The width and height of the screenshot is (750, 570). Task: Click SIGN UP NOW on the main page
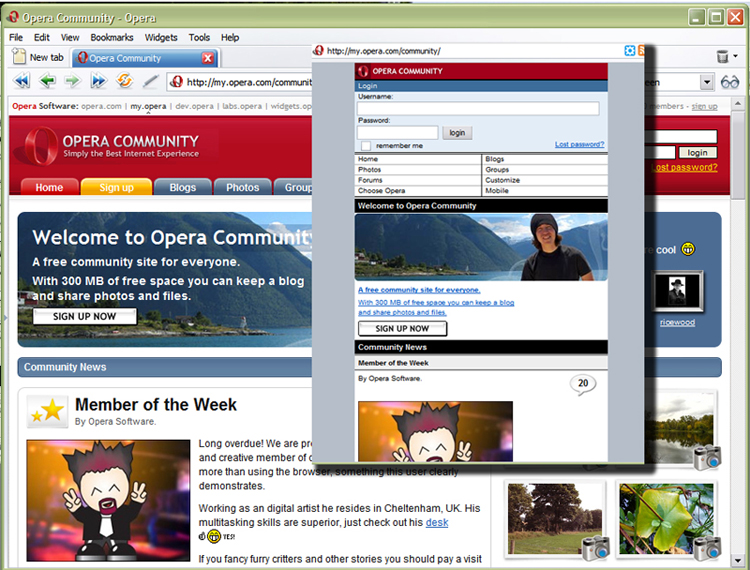pos(84,316)
